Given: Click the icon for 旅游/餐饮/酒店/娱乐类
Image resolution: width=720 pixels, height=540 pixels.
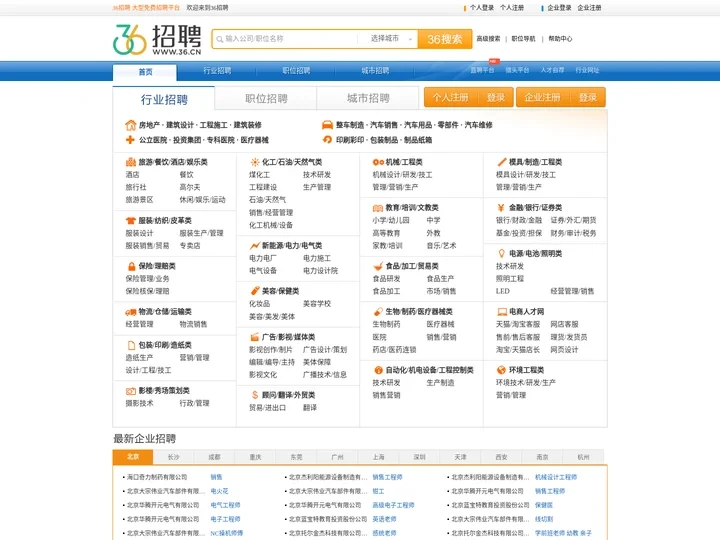Looking at the screenshot, I should [131, 162].
